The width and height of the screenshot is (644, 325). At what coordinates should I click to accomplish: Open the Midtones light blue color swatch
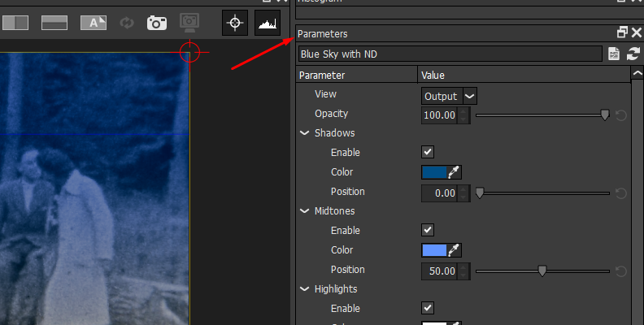point(434,250)
